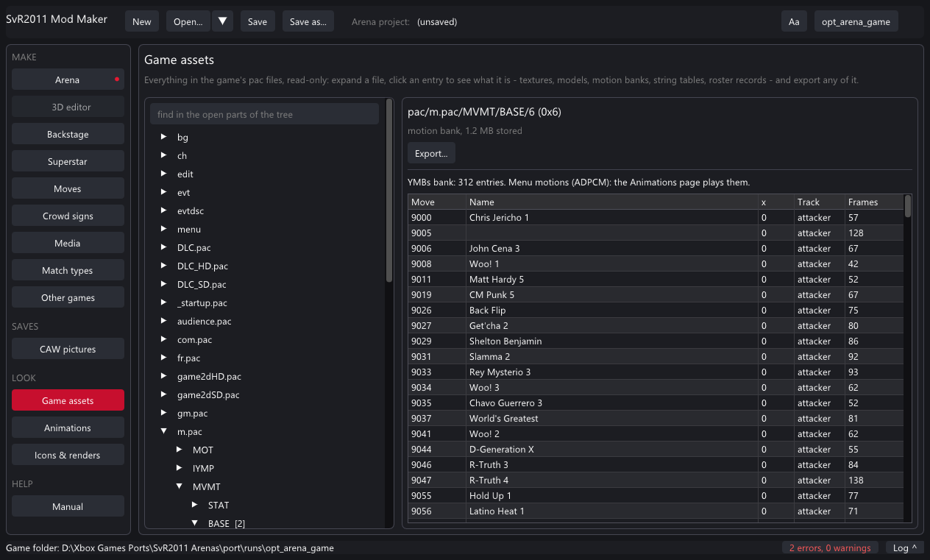The height and width of the screenshot is (560, 930).
Task: Collapse the m.pac tree node
Action: pos(164,431)
